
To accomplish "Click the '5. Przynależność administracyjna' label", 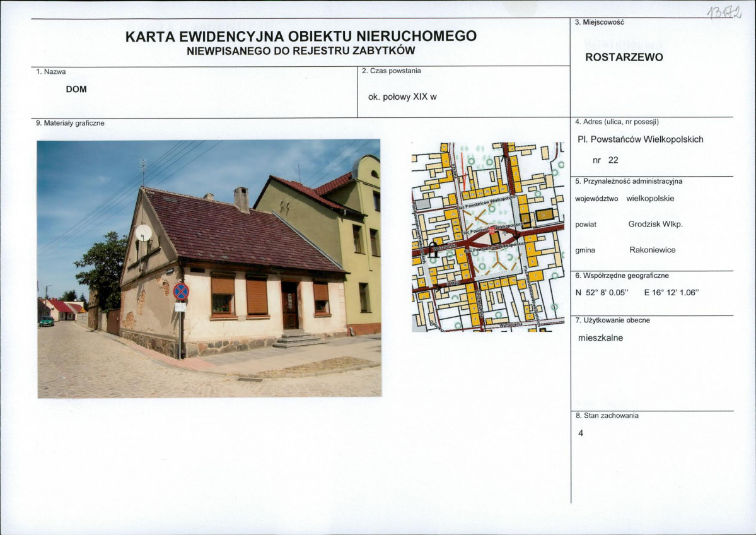I will click(x=629, y=182).
